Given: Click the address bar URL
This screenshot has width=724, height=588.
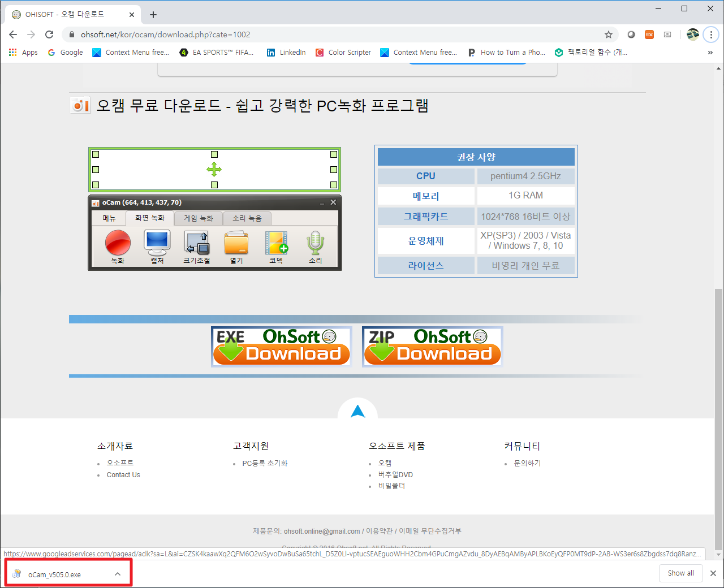Looking at the screenshot, I should 165,34.
